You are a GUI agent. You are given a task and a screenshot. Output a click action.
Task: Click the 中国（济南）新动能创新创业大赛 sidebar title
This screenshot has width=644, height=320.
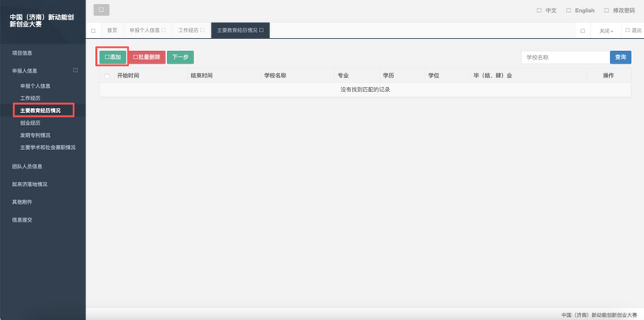click(x=42, y=21)
